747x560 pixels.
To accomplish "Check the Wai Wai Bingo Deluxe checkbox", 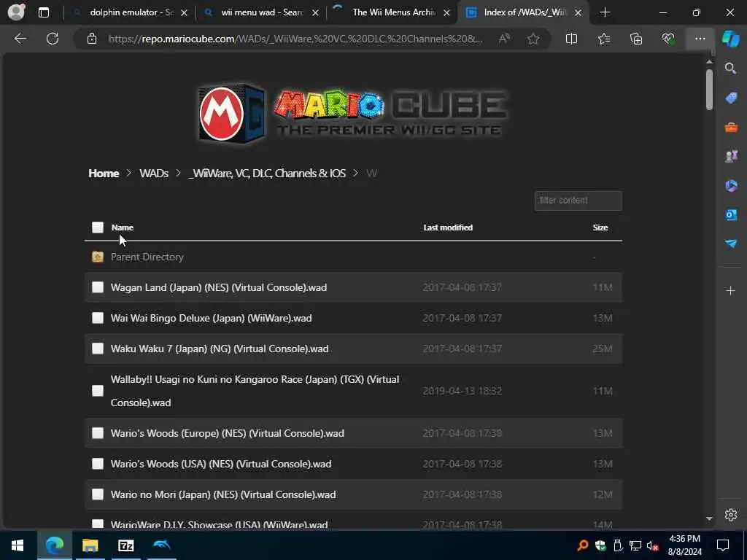I will coord(98,318).
